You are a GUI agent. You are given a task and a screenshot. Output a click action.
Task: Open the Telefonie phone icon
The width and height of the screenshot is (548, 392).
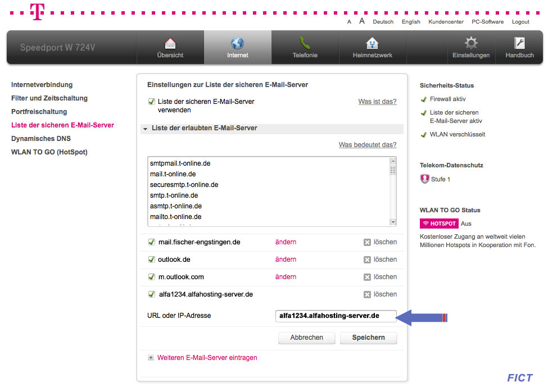pyautogui.click(x=305, y=43)
